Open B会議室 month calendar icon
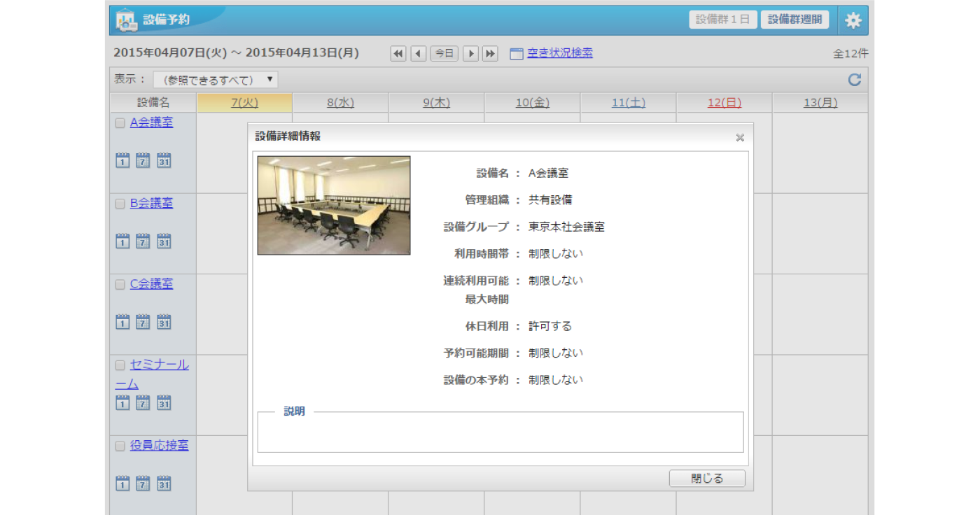Screen dimensions: 980x515 click(164, 241)
